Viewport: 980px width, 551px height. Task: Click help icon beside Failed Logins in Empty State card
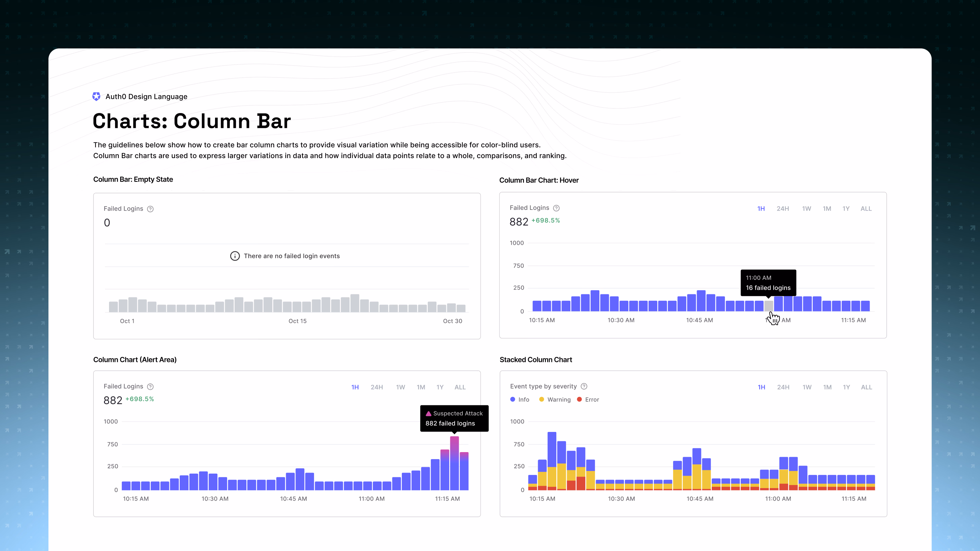[x=150, y=209]
